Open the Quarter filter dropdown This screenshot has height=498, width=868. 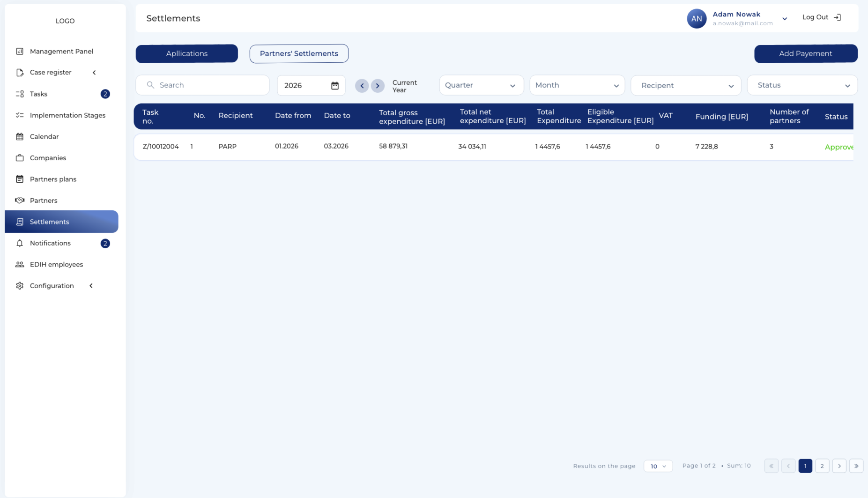click(x=482, y=85)
